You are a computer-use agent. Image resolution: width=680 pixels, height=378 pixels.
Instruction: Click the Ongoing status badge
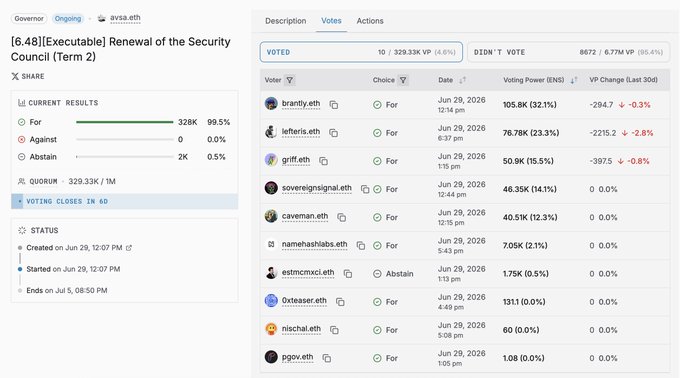[x=68, y=19]
